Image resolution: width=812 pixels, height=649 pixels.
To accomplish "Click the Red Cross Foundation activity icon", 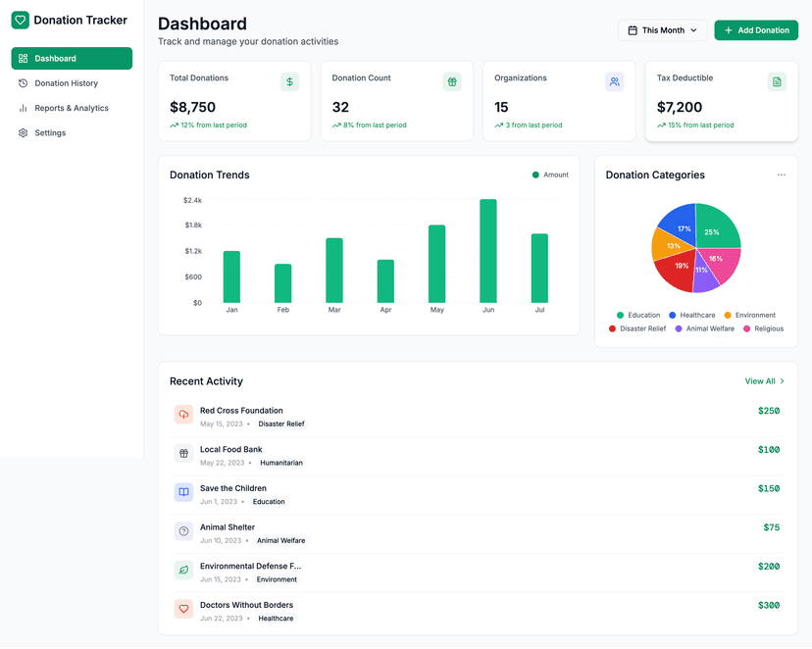I will click(x=183, y=415).
